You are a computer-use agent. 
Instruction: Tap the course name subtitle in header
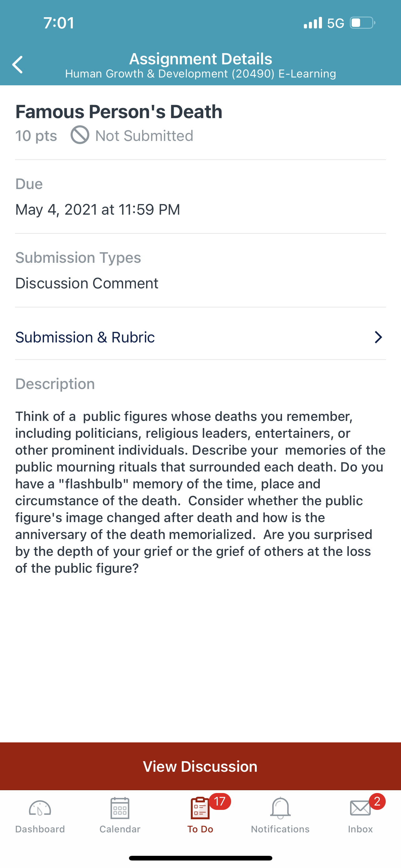201,73
